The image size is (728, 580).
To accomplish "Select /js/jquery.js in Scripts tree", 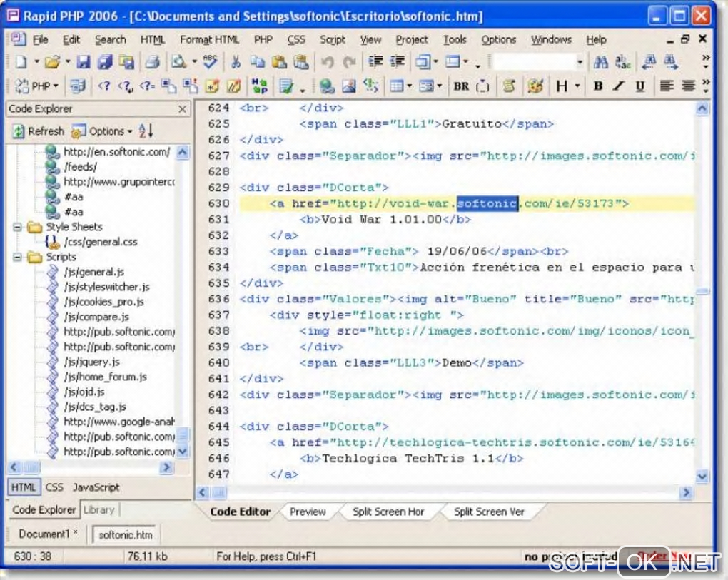I will pyautogui.click(x=91, y=362).
